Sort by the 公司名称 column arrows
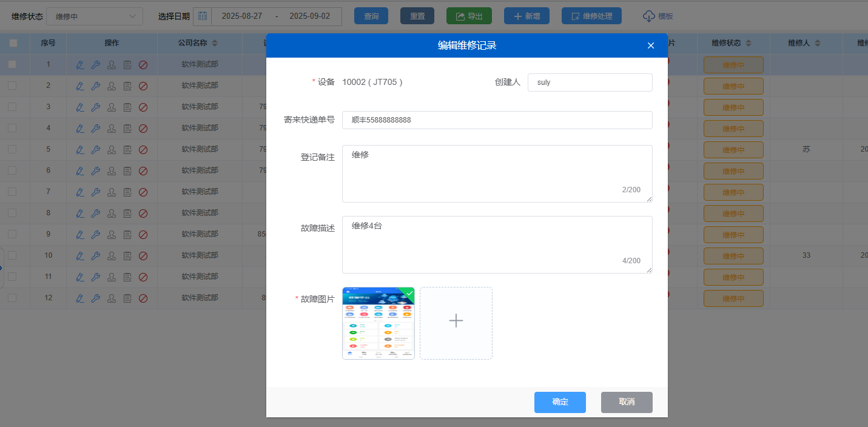 click(x=215, y=43)
